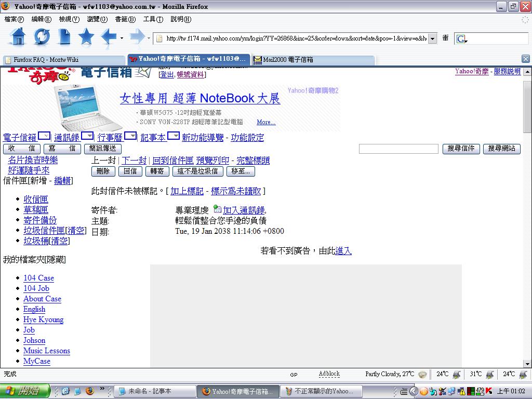Open the Windows 開始 Start button
This screenshot has height=399, width=532.
point(25,391)
